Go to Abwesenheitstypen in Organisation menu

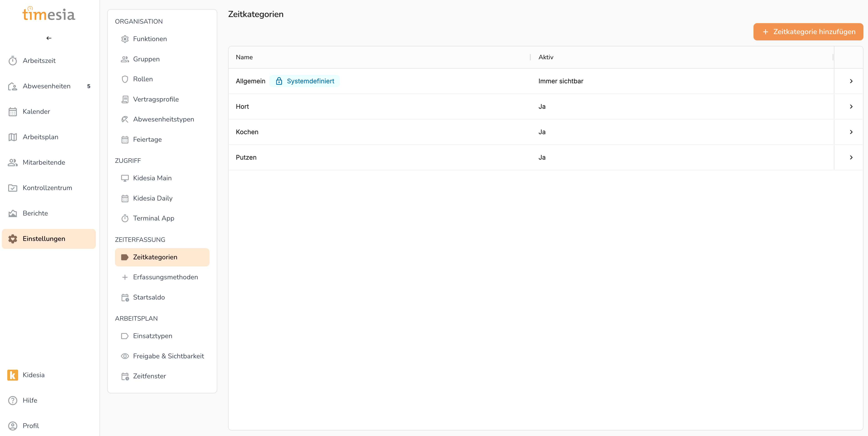coord(163,119)
